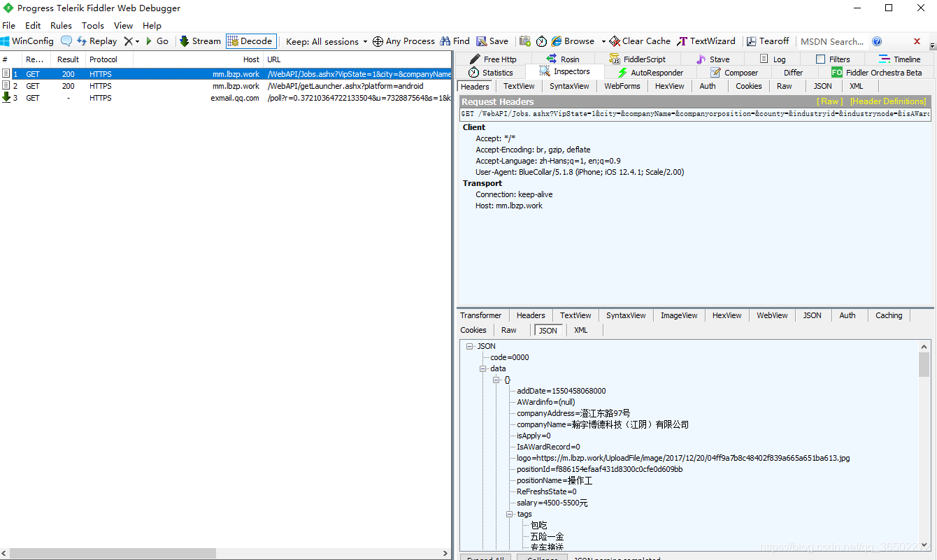Collapse the tags node
The width and height of the screenshot is (937, 560).
click(510, 514)
